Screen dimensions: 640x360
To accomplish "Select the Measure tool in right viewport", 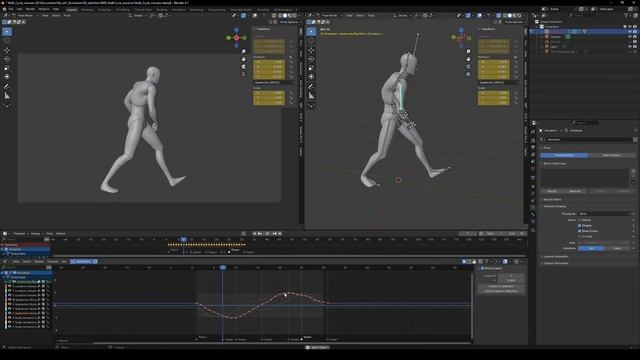I will (x=311, y=96).
